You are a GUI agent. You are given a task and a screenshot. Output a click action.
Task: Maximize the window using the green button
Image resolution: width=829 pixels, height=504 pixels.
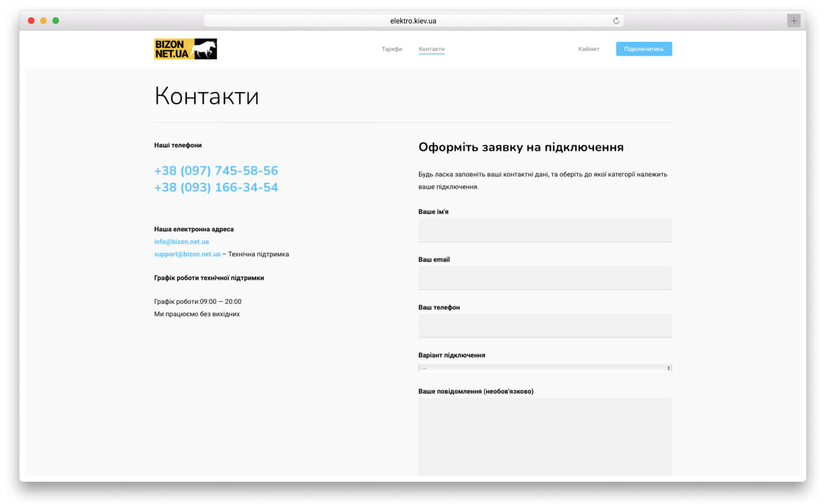pos(56,21)
